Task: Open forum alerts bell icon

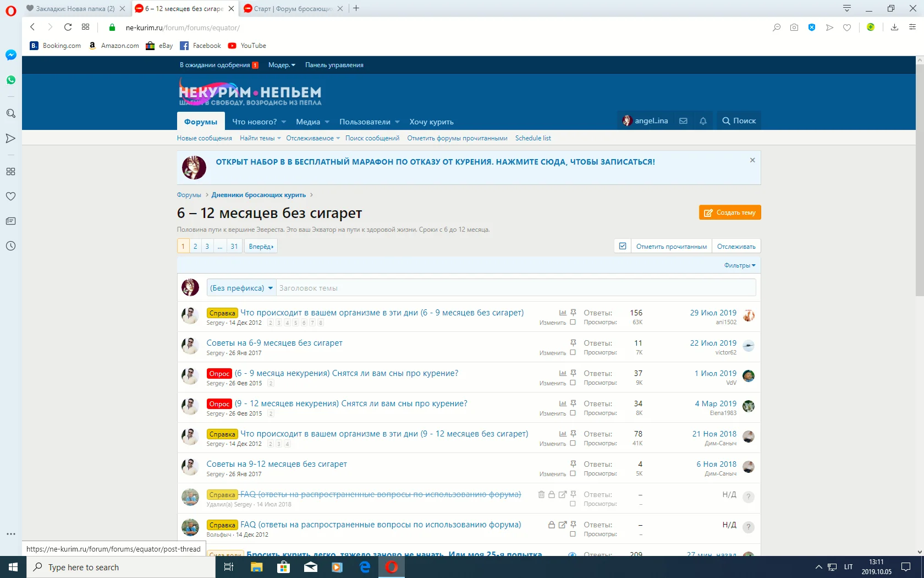Action: coord(703,121)
